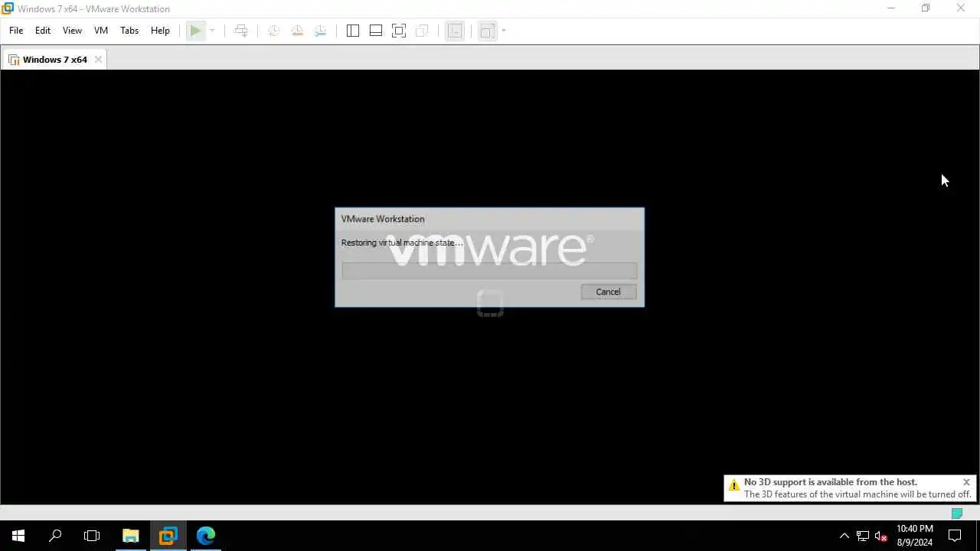Open the taskbar Search icon
The image size is (980, 551).
point(55,536)
